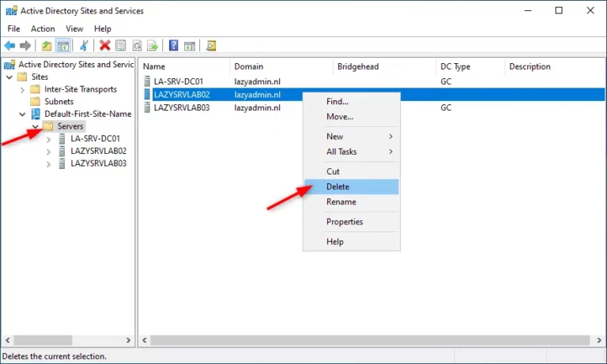Open Properties from the toolbar icon
The image size is (607, 364).
pos(121,46)
